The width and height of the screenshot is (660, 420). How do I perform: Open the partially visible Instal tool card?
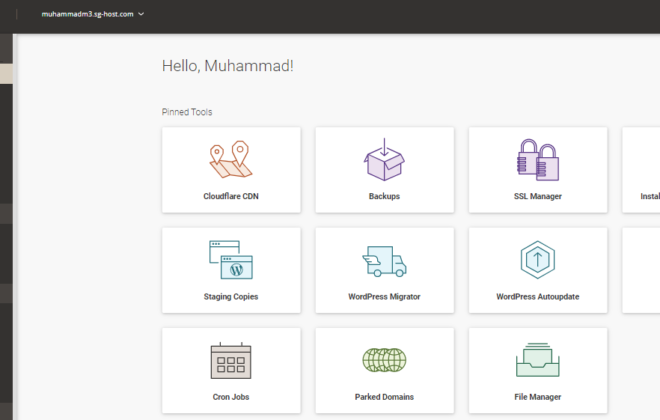[641, 170]
